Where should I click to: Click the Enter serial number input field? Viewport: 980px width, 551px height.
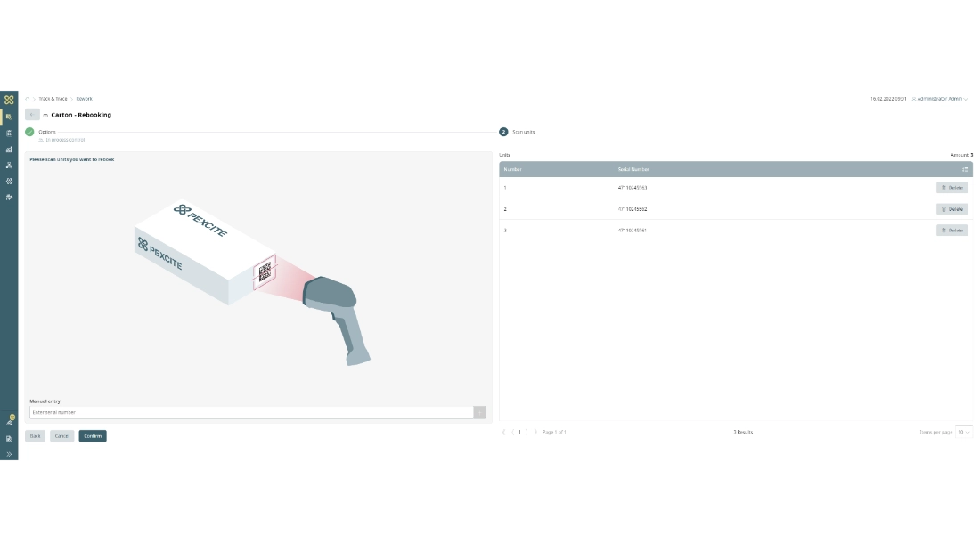(249, 411)
